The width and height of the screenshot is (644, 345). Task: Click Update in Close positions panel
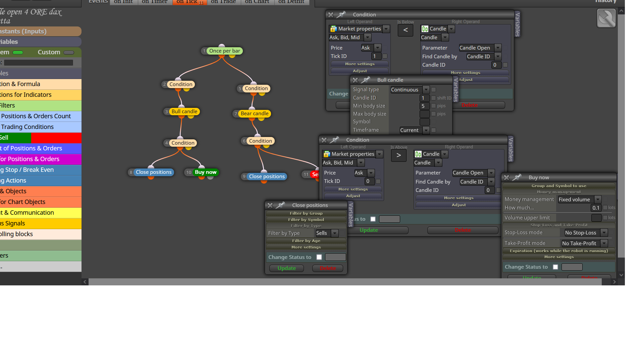(287, 268)
